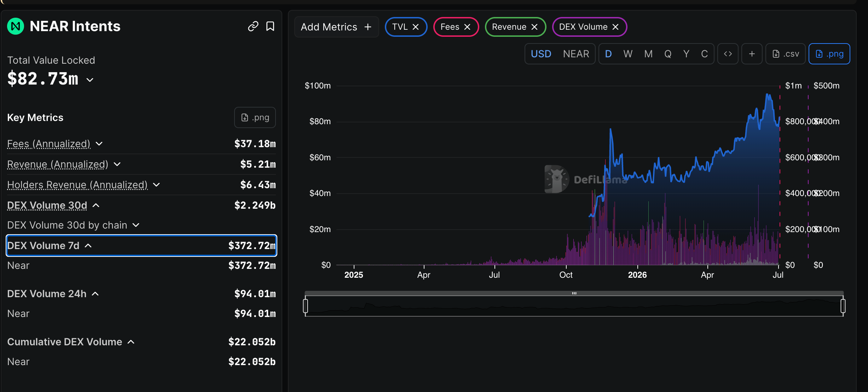Screen dimensions: 868x392
Task: Copy link with the chain-link icon
Action: pyautogui.click(x=253, y=27)
